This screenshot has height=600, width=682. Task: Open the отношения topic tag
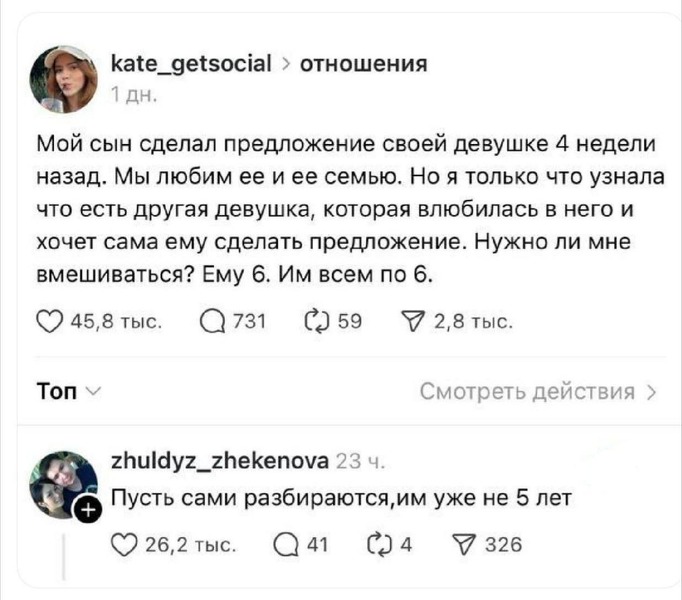364,66
